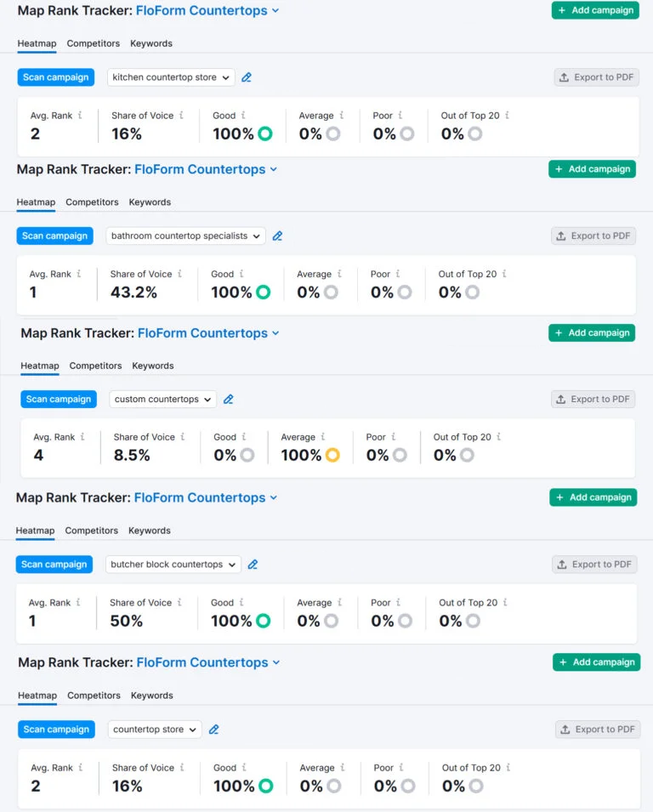Click edit pencil beside custom countertops dropdown
This screenshot has width=653, height=812.
pos(228,400)
